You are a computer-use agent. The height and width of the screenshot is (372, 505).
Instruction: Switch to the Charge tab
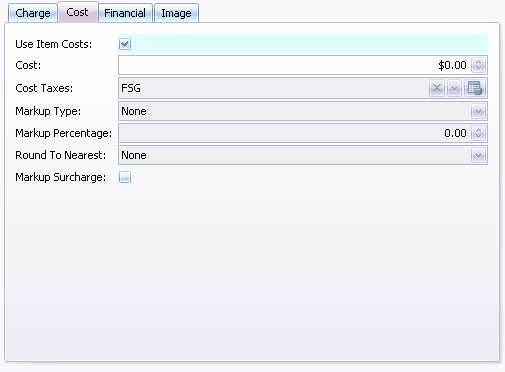point(33,13)
